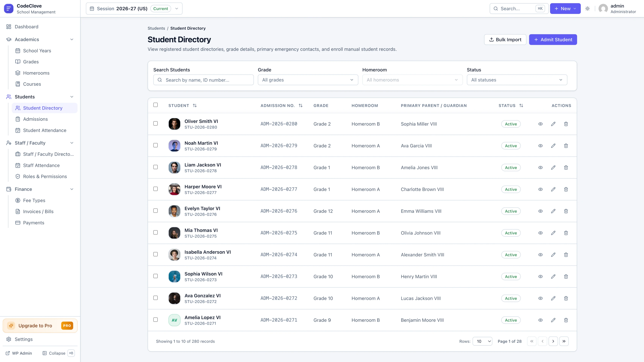Change rows per page dropdown

482,341
